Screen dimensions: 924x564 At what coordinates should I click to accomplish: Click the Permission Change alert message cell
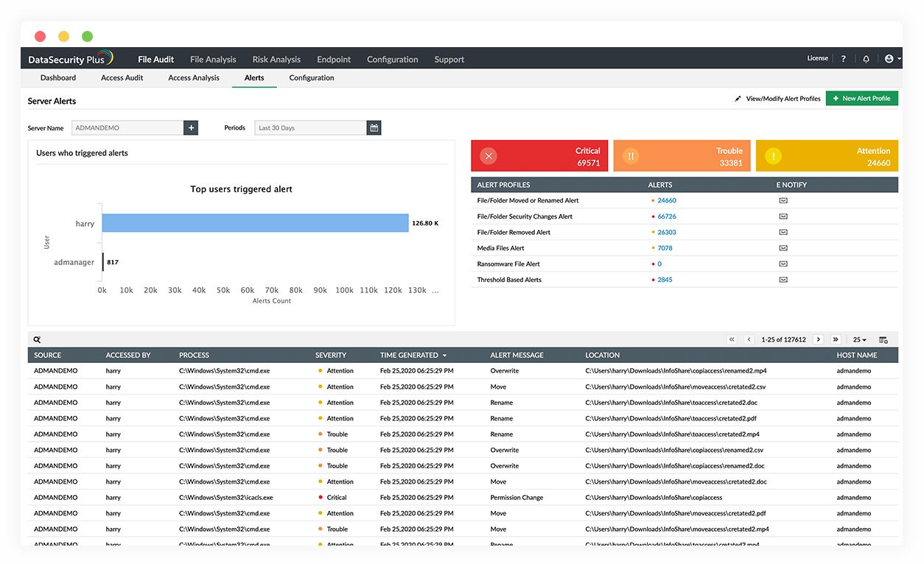[x=517, y=498]
